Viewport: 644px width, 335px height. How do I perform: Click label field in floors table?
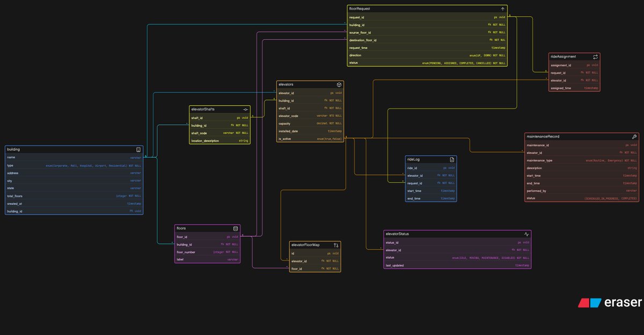[x=207, y=259]
